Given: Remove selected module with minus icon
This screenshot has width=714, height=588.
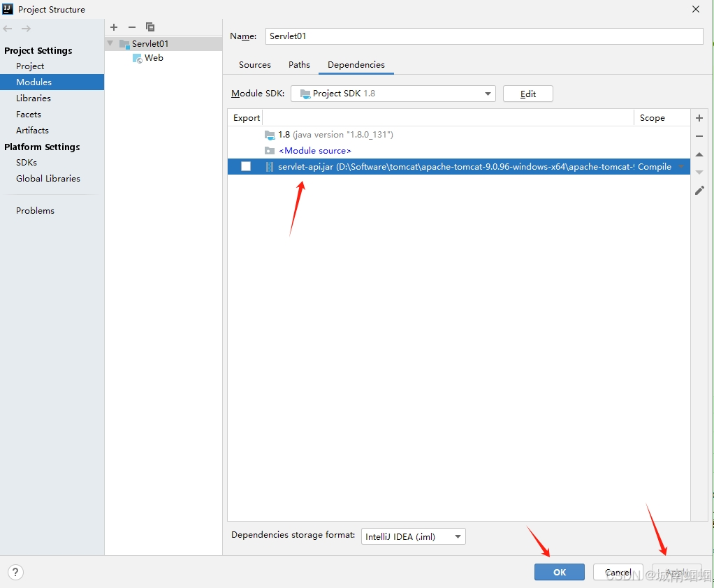Looking at the screenshot, I should 131,27.
